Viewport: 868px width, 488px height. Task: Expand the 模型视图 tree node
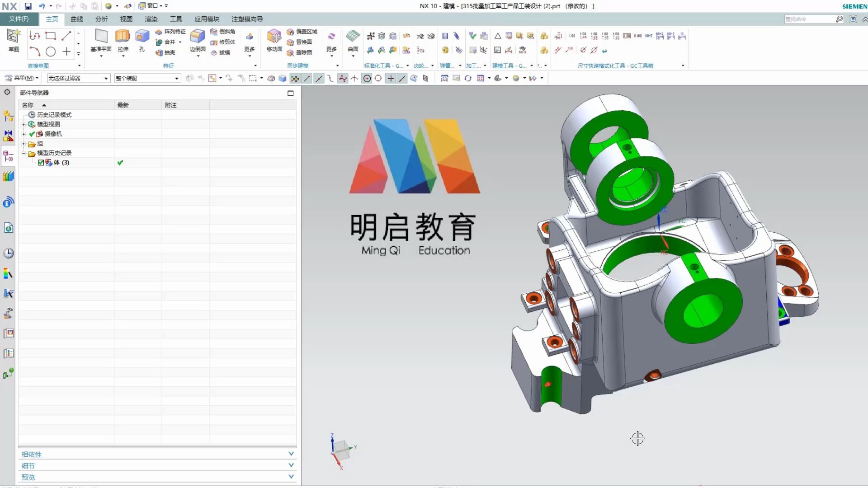[24, 124]
